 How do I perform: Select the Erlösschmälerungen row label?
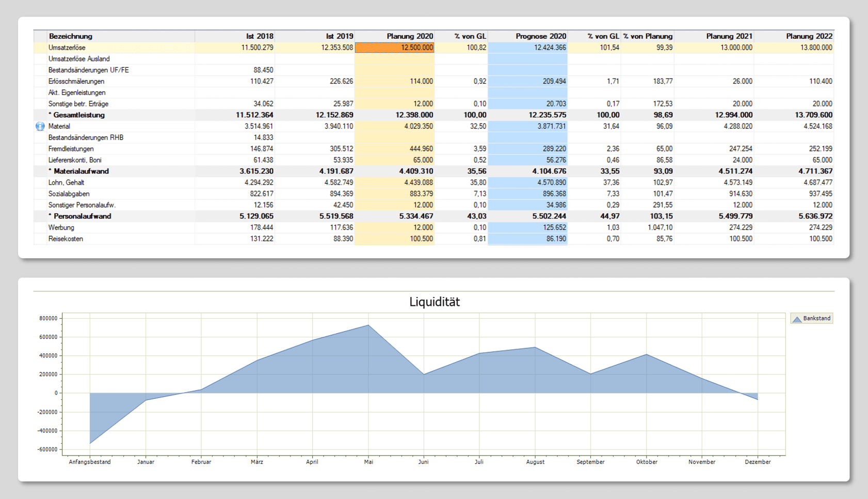(76, 81)
